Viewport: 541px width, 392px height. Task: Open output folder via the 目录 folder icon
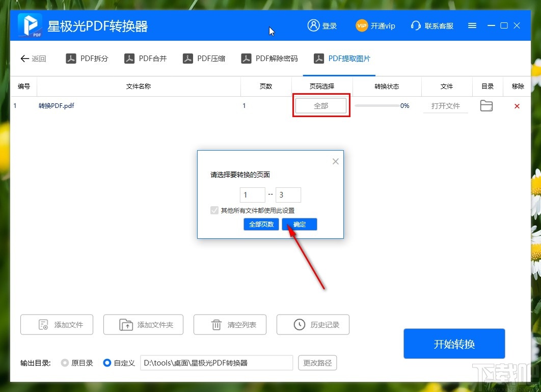coord(486,105)
